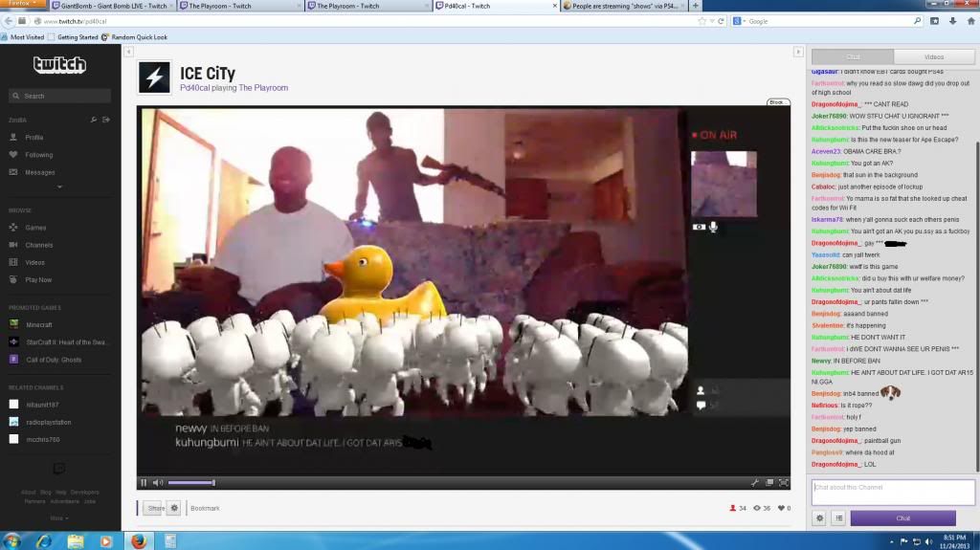The height and width of the screenshot is (550, 980).
Task: Open video player wrench options
Action: pyautogui.click(x=755, y=482)
